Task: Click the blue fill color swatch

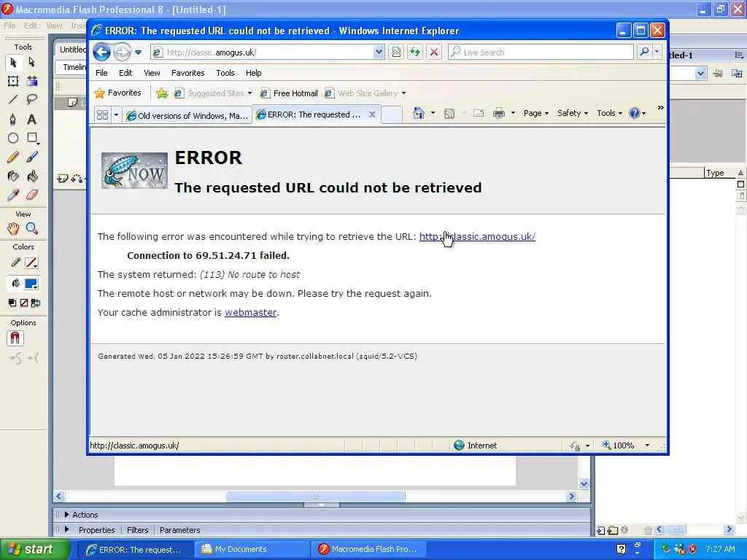Action: (x=31, y=284)
